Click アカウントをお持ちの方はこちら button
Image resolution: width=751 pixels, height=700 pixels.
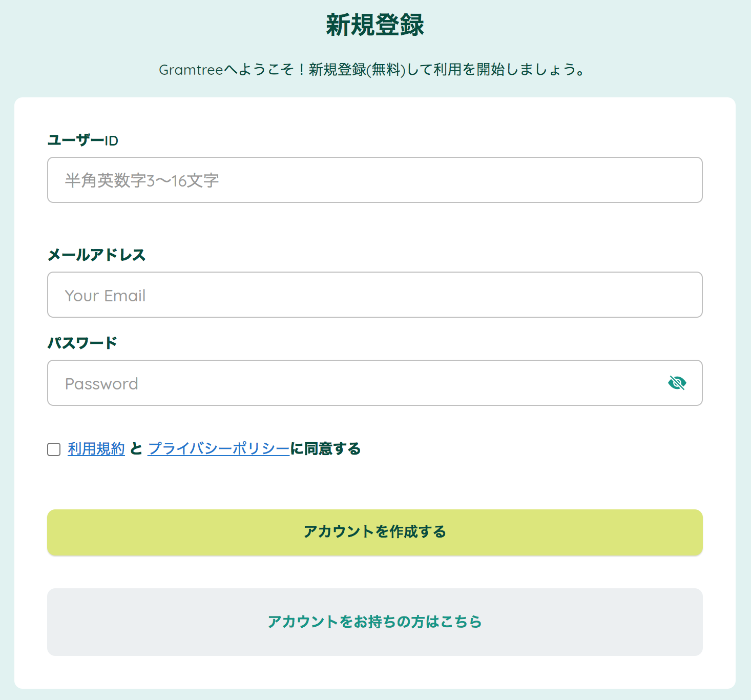[374, 622]
